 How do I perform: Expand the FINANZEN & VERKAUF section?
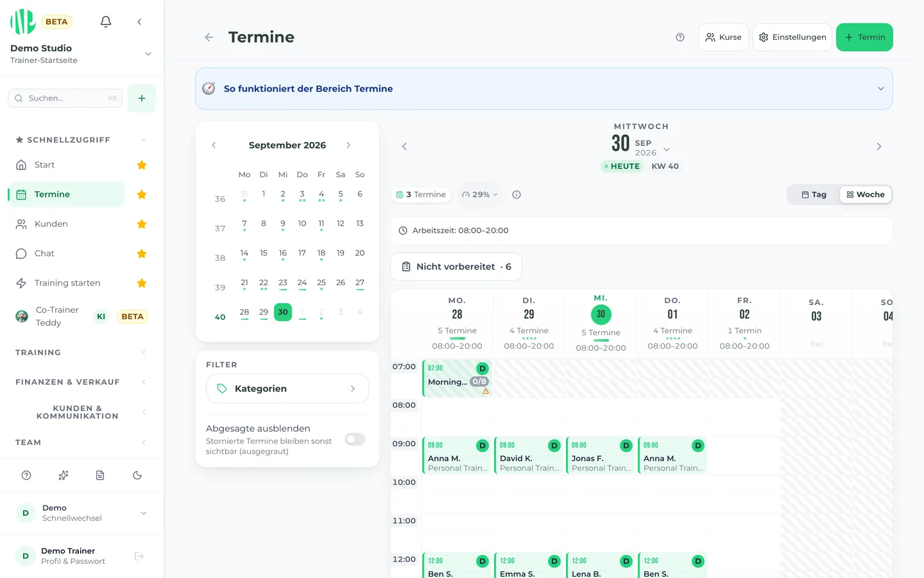coord(81,382)
